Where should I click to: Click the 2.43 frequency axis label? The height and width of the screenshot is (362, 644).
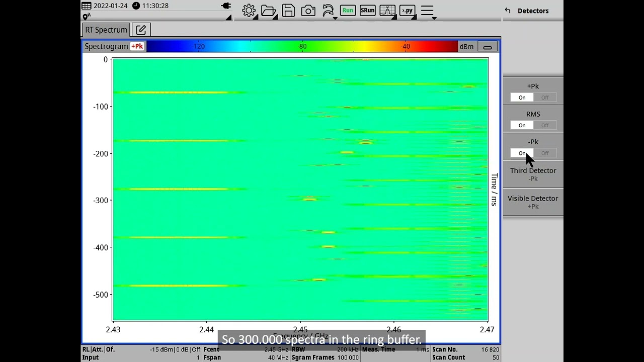click(113, 330)
